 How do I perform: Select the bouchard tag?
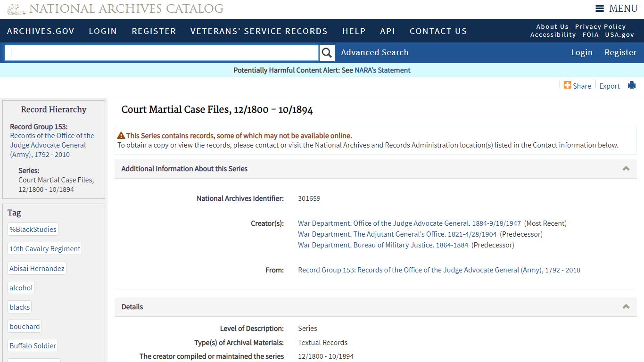(x=25, y=327)
